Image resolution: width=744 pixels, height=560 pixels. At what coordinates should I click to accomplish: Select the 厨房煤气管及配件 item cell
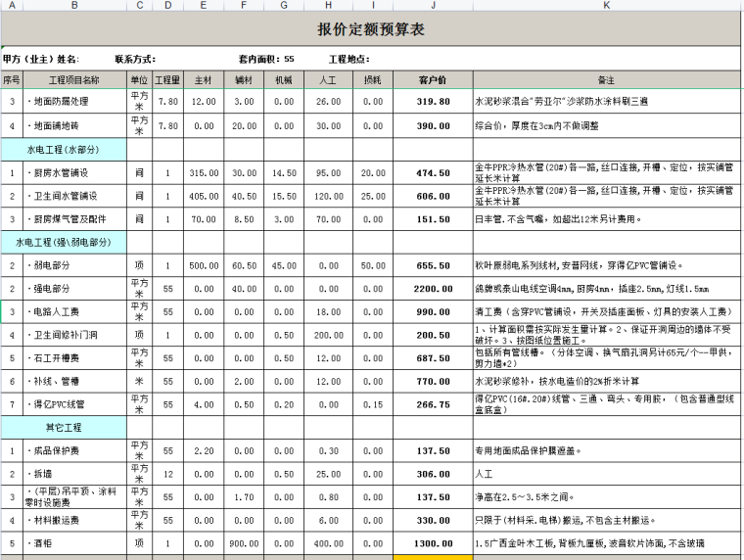[75, 219]
